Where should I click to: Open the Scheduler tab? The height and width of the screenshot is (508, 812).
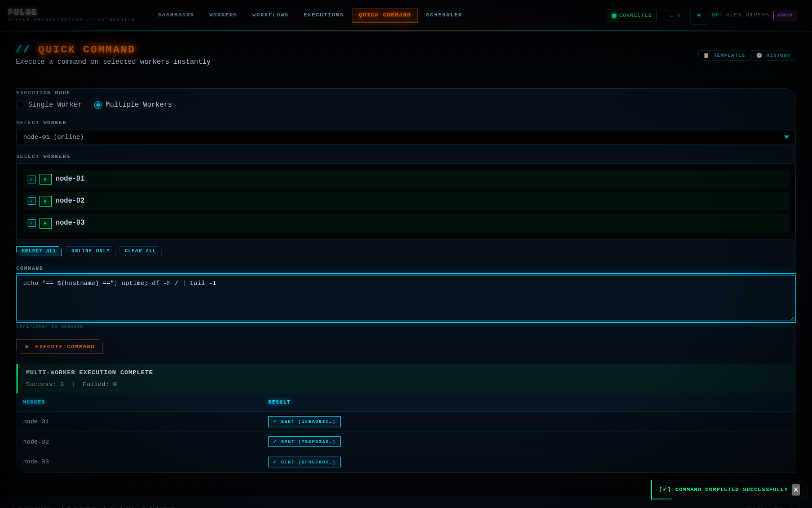[x=444, y=15]
